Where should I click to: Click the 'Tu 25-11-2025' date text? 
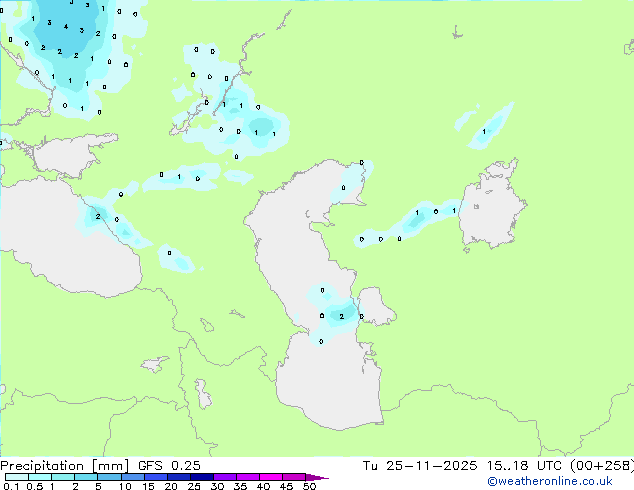(x=420, y=466)
